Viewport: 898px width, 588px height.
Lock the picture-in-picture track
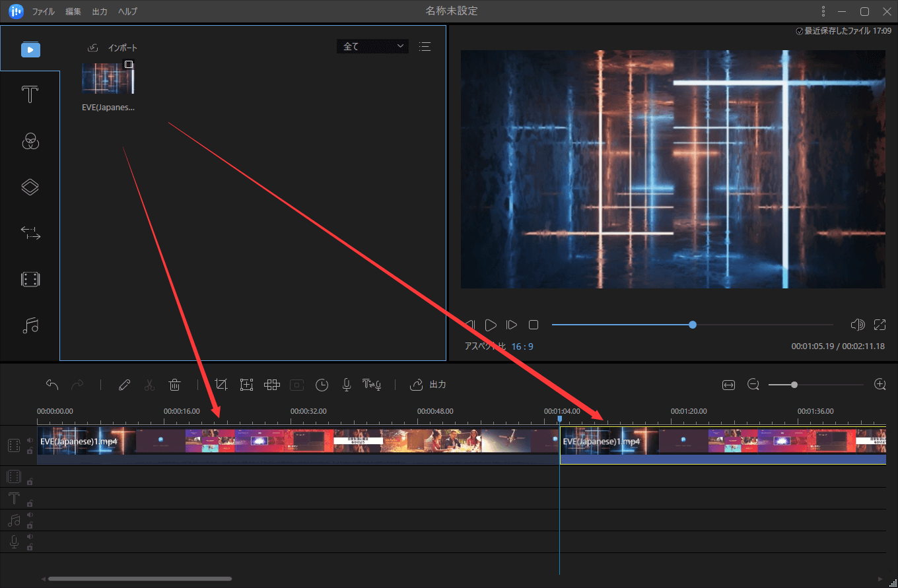[x=30, y=482]
